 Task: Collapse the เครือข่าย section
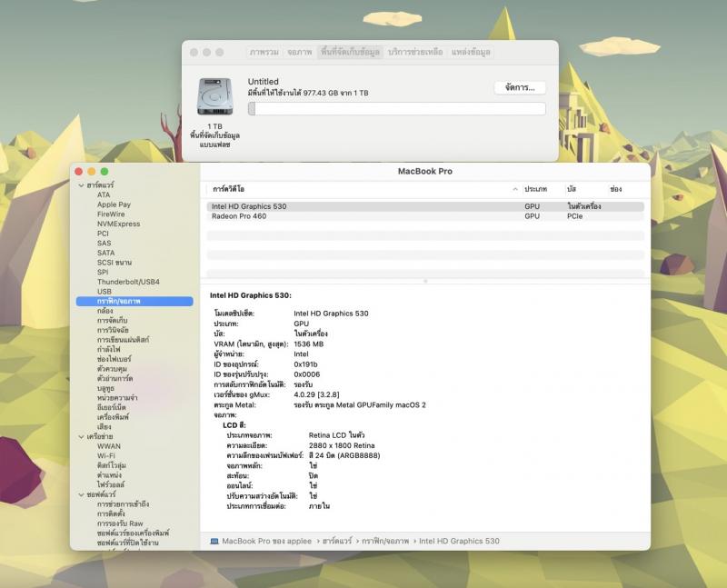point(81,436)
